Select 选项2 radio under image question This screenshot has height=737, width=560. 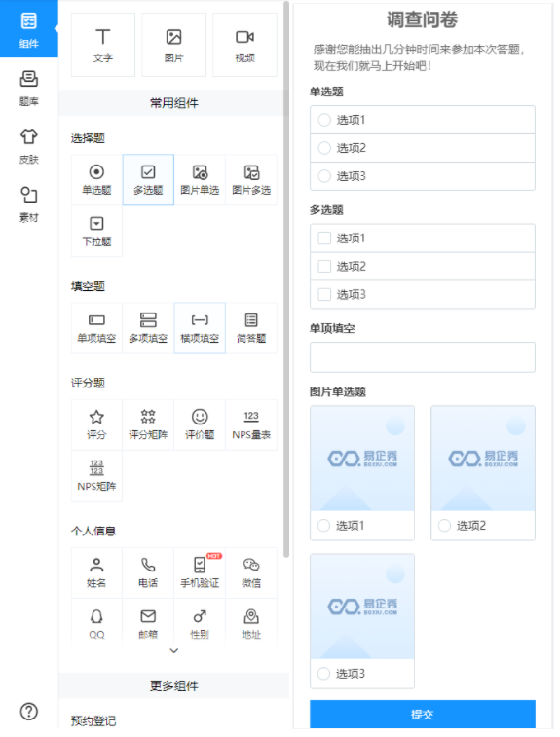(444, 526)
